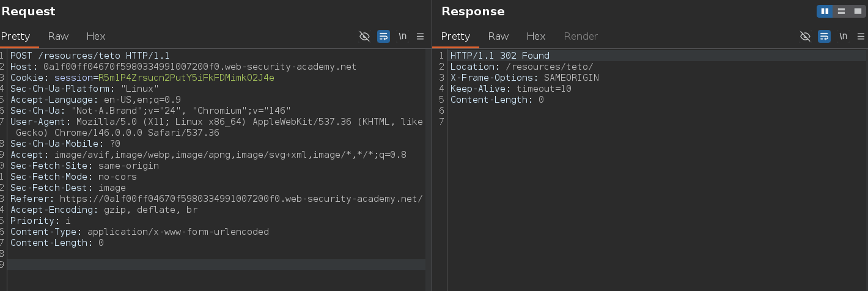Toggle line wrap icon in Request panel
Screen dimensions: 868x291
[x=384, y=37]
